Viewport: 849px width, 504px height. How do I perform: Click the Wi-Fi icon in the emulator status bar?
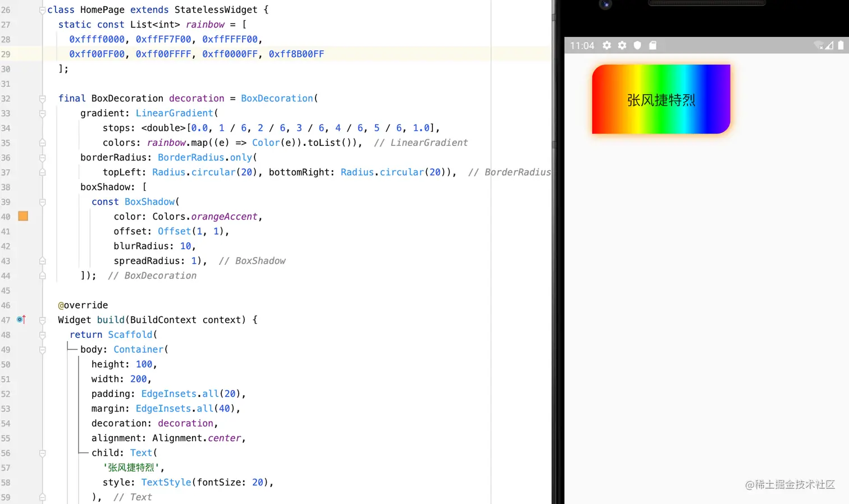(819, 45)
